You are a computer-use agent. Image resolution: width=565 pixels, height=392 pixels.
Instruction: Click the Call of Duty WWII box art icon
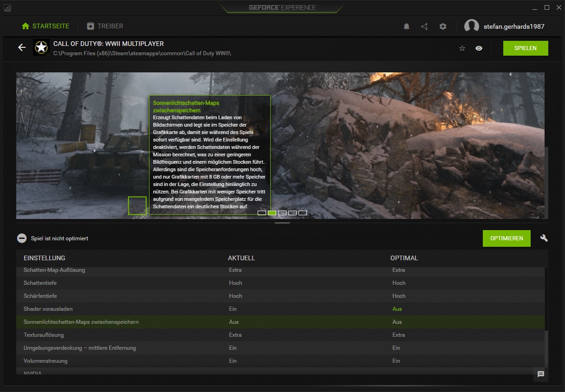click(x=41, y=48)
